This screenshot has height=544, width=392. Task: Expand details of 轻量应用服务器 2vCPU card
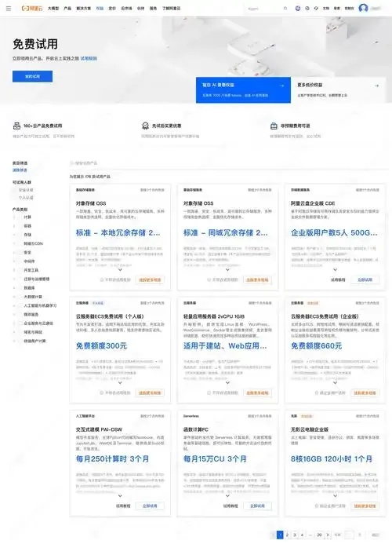[227, 382]
